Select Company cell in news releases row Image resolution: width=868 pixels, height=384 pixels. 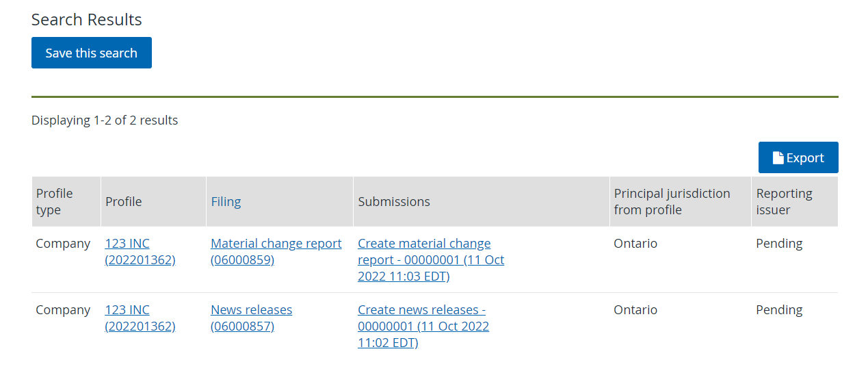(x=63, y=309)
